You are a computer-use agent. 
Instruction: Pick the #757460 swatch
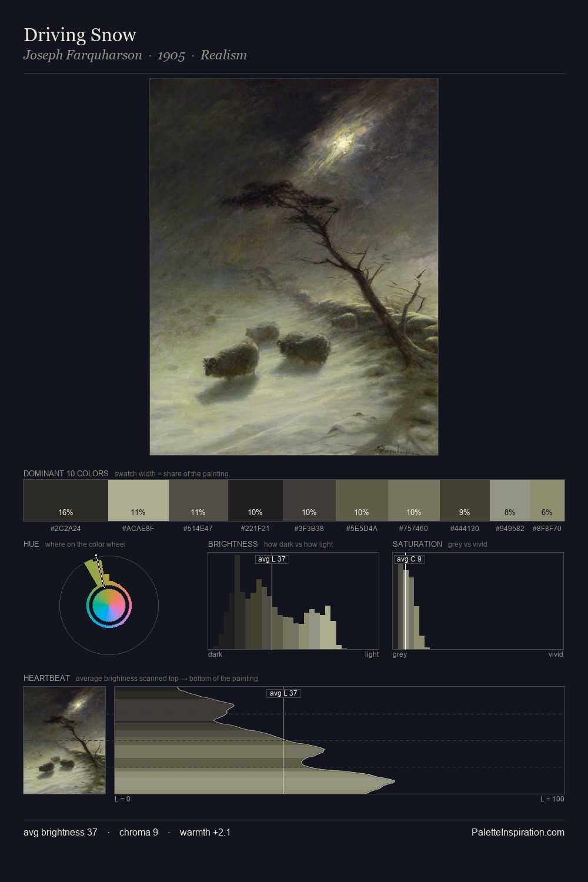pos(414,500)
